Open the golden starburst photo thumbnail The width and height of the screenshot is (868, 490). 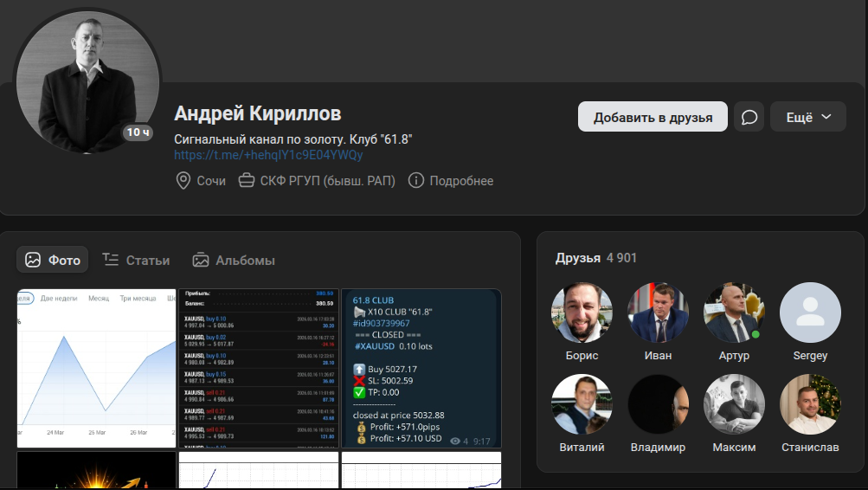click(96, 470)
